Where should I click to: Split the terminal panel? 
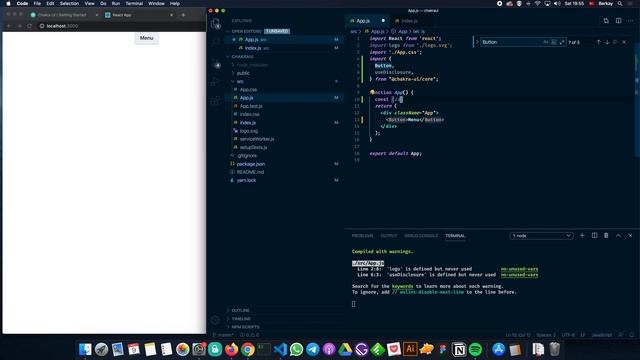pos(594,236)
